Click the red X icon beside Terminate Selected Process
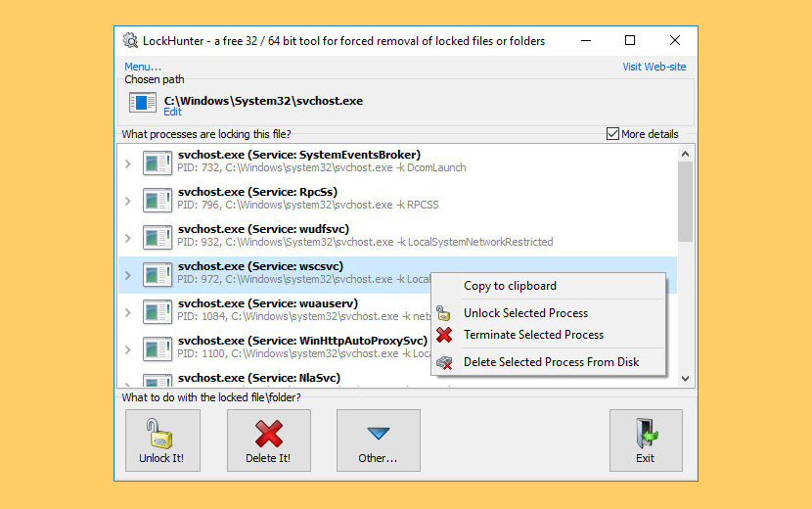Screen dimensions: 812x509 point(444,335)
